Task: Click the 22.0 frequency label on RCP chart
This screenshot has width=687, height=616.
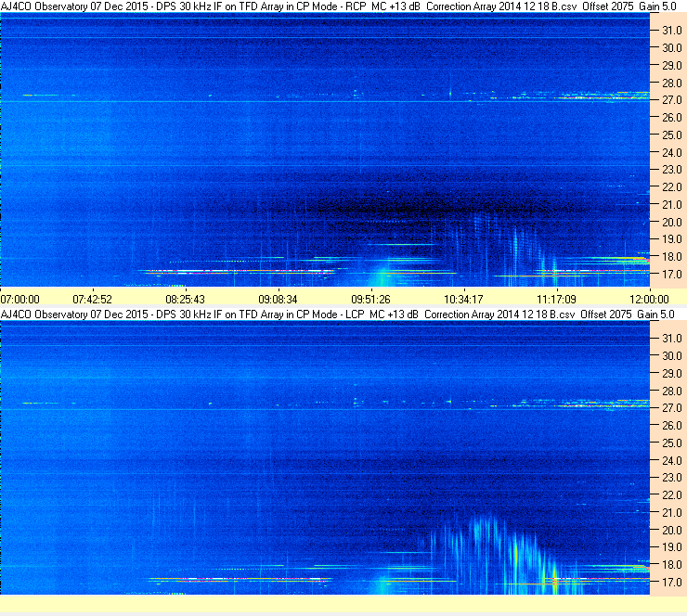Action: point(671,187)
